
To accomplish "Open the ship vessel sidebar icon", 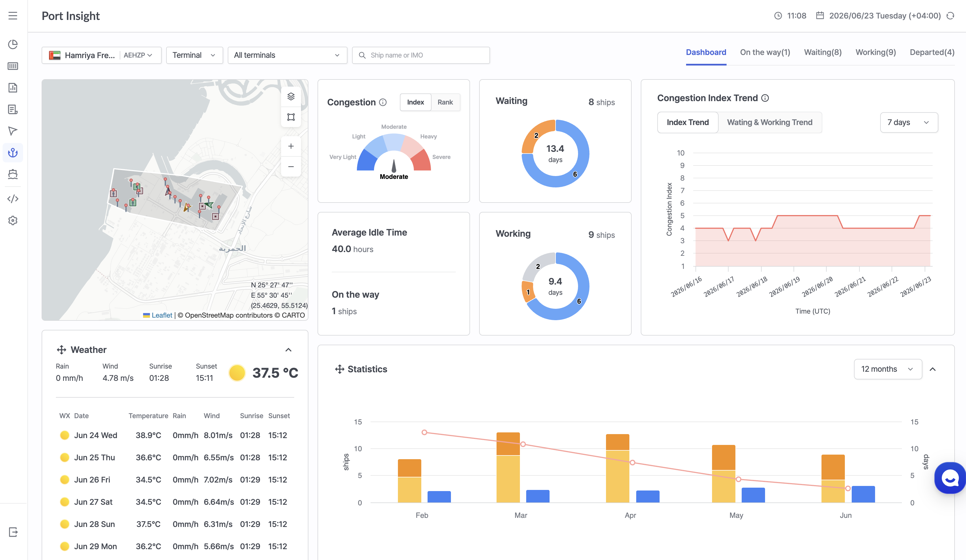I will 13,174.
